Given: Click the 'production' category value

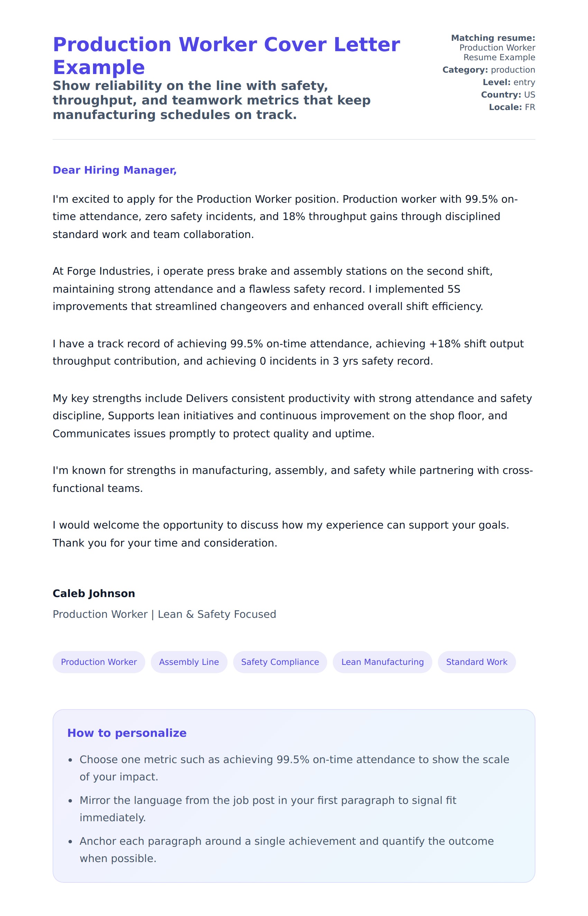Looking at the screenshot, I should click(x=513, y=70).
